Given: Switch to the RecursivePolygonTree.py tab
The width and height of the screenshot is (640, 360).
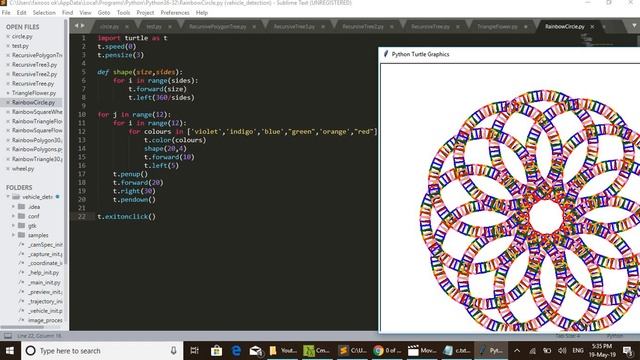Looking at the screenshot, I should click(218, 27).
